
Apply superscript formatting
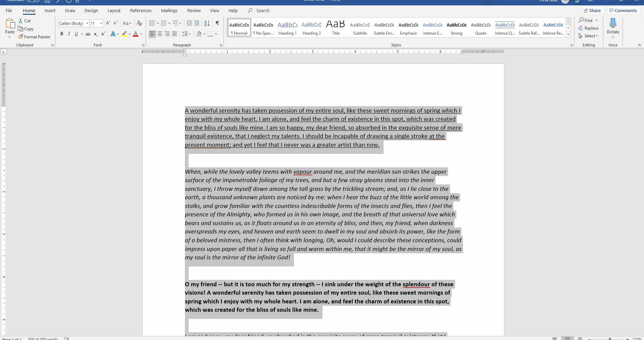(x=103, y=34)
